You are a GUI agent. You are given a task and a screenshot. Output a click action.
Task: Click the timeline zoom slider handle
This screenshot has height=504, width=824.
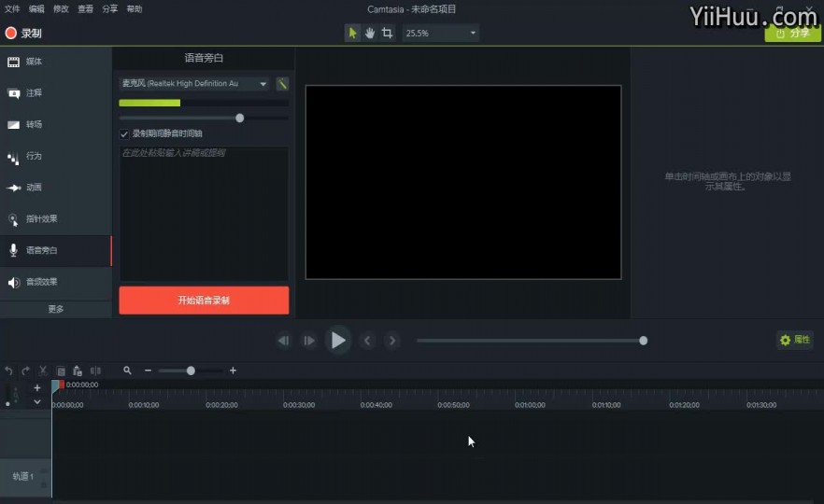pyautogui.click(x=191, y=371)
